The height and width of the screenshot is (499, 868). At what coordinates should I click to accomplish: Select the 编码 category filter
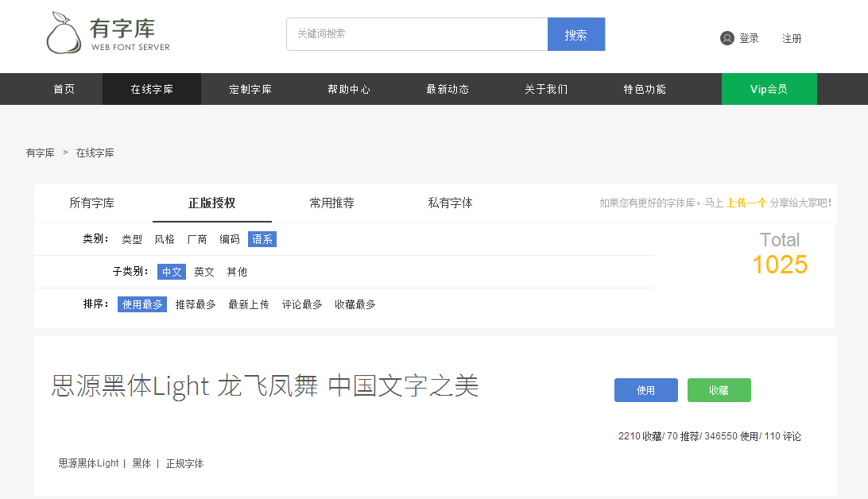229,239
